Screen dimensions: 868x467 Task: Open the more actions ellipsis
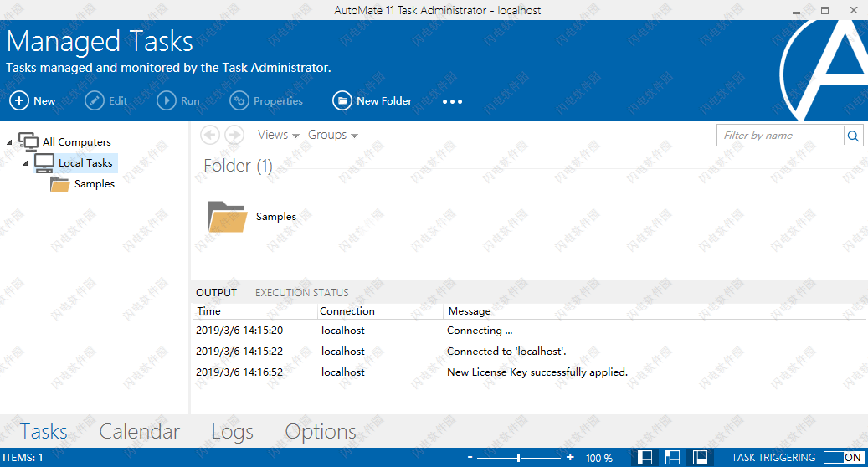tap(452, 102)
